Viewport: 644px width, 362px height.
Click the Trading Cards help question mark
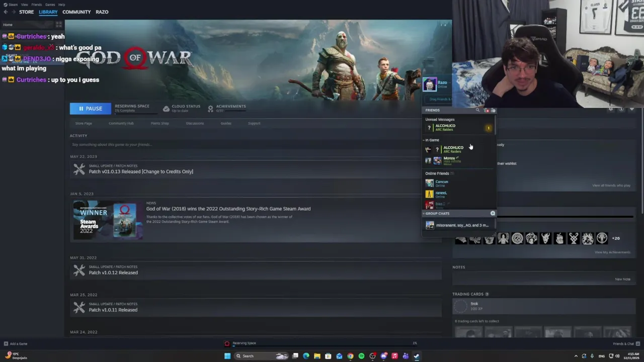tap(487, 294)
